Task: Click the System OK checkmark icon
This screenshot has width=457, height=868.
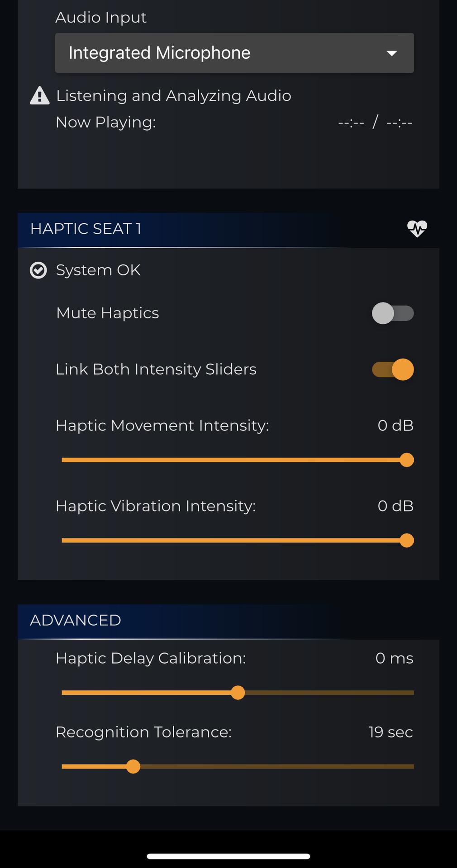Action: pos(38,270)
